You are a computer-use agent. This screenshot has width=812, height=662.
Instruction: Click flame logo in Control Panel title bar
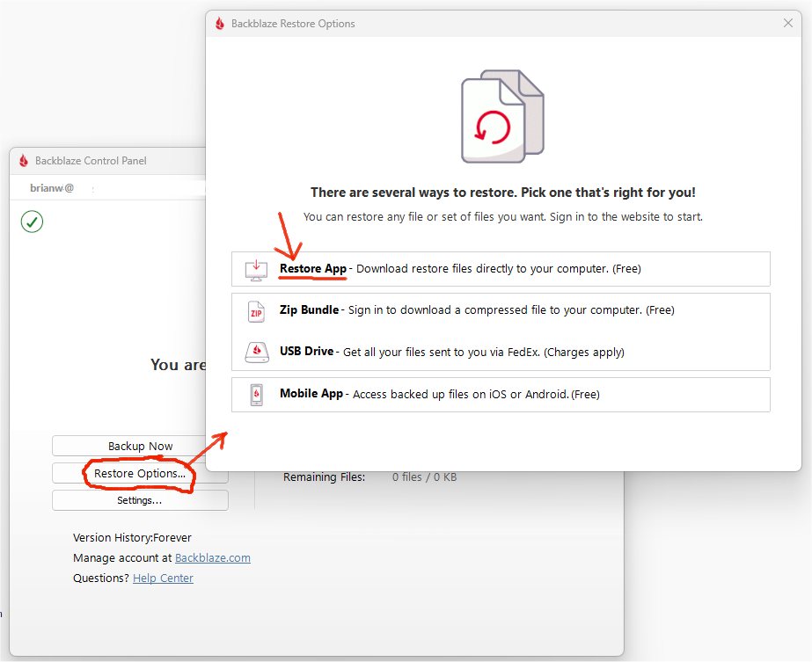click(x=24, y=161)
